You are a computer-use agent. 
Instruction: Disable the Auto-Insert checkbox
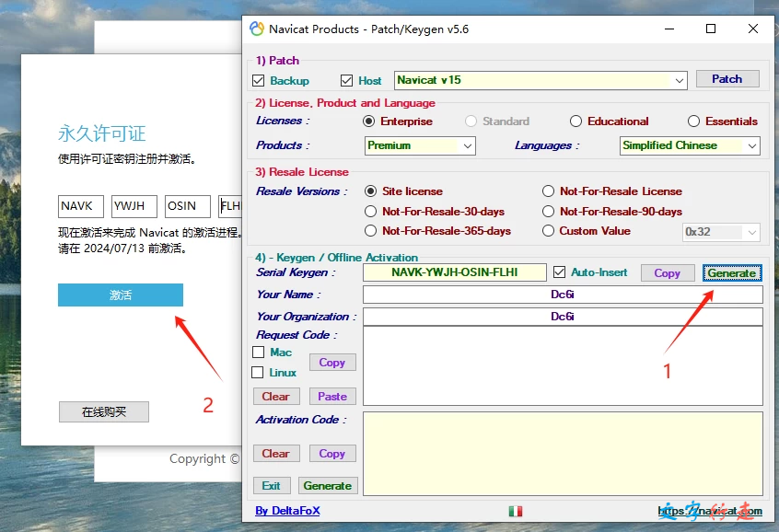coord(560,272)
